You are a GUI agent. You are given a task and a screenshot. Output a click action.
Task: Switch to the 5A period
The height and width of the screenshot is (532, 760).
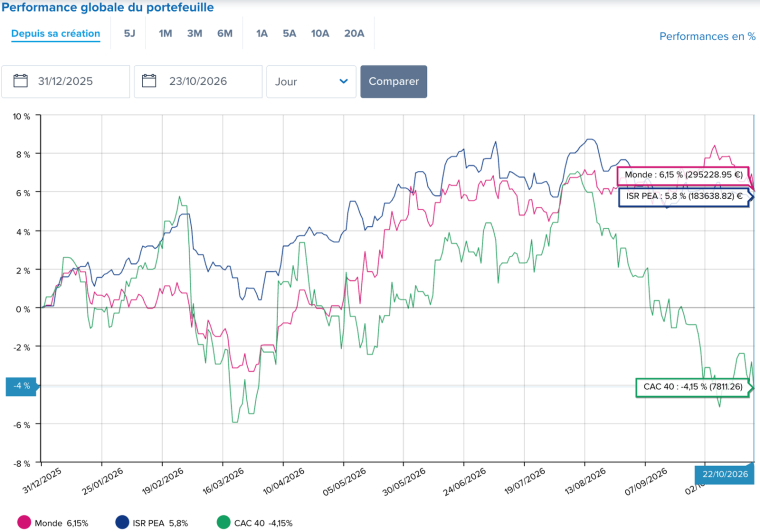click(289, 33)
